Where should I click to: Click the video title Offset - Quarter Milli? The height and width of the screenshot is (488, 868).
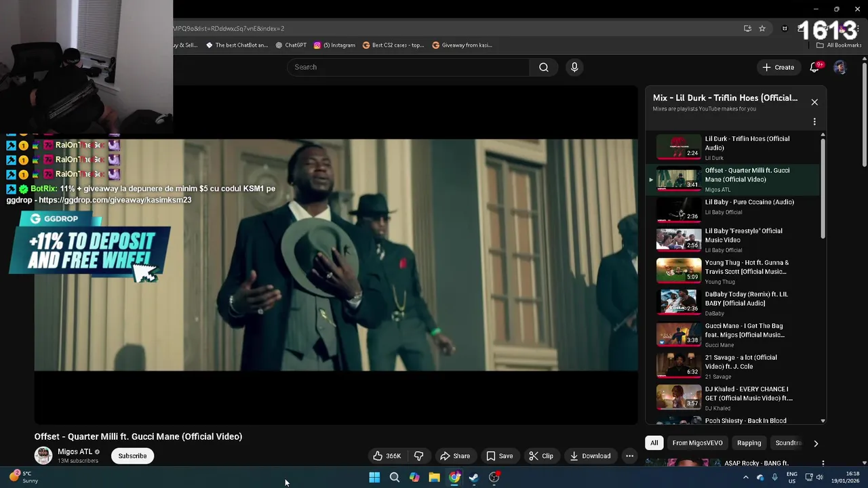point(138,436)
